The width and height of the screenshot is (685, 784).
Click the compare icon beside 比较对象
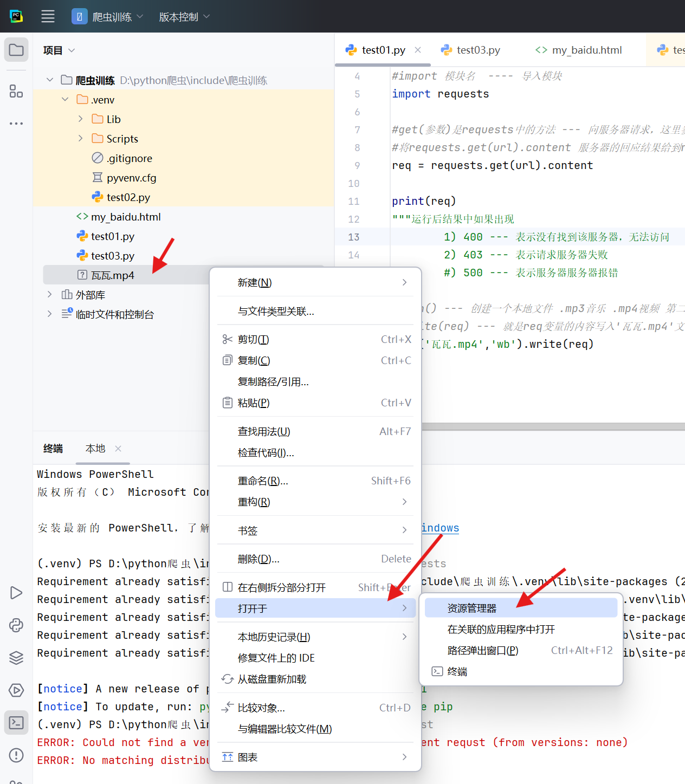[228, 708]
